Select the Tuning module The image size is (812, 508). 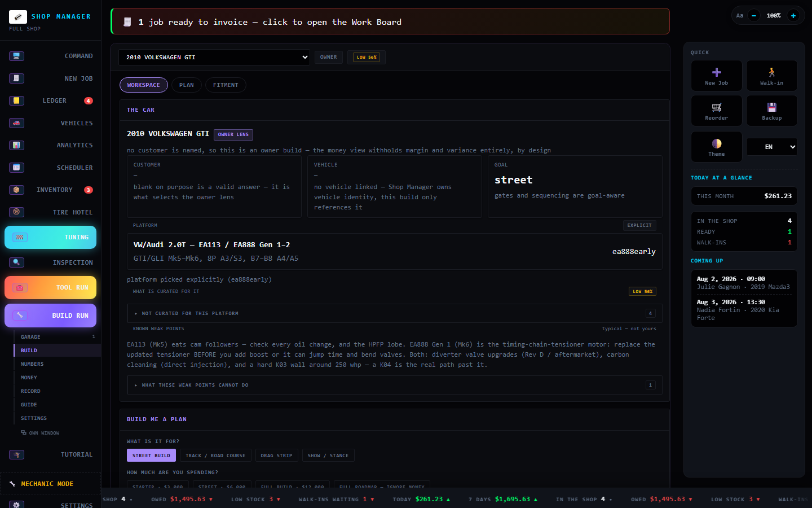[51, 237]
